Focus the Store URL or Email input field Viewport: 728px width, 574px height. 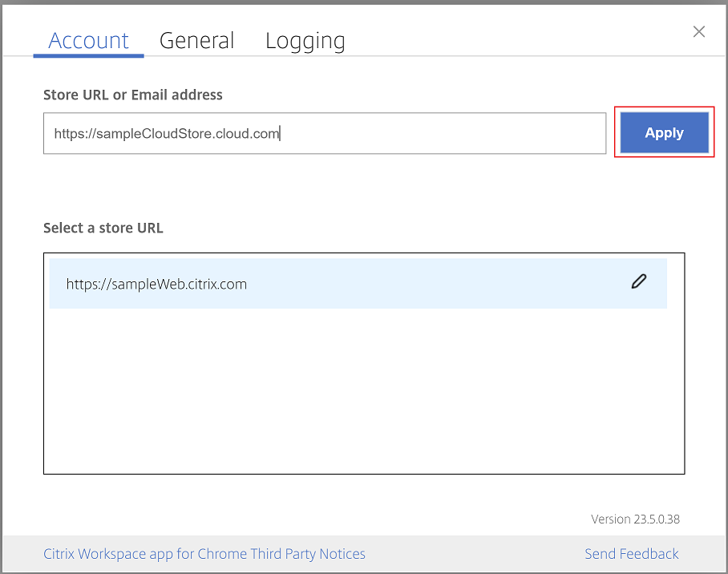(x=325, y=133)
